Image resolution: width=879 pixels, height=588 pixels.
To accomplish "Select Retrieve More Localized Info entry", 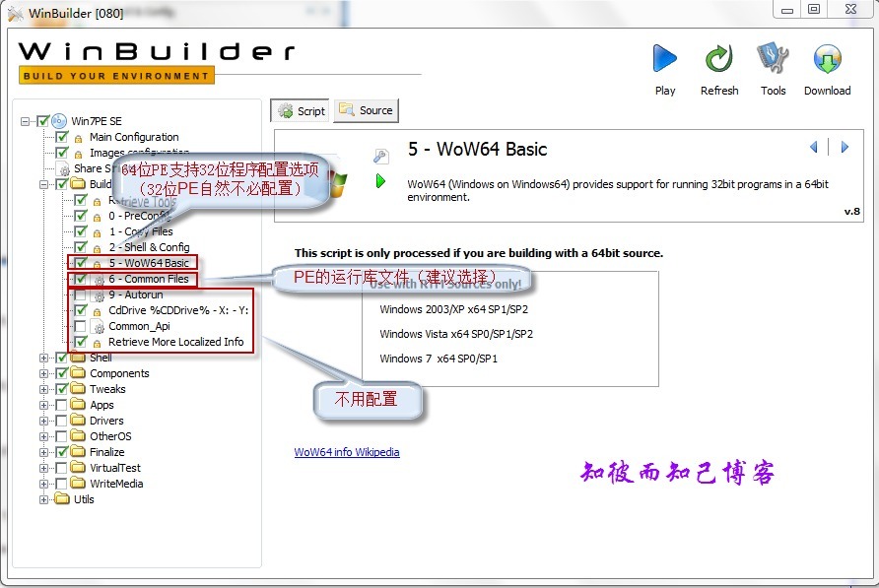I will (x=177, y=342).
